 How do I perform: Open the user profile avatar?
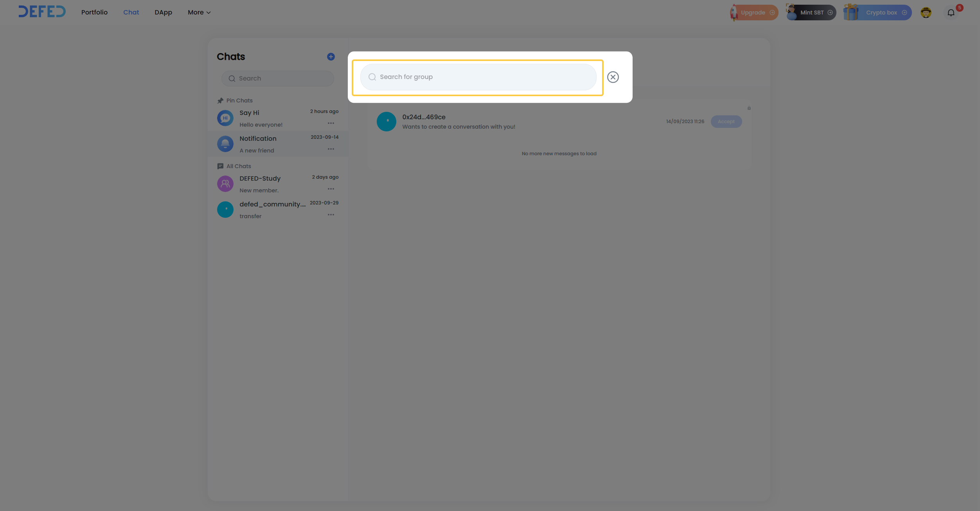[x=926, y=13]
